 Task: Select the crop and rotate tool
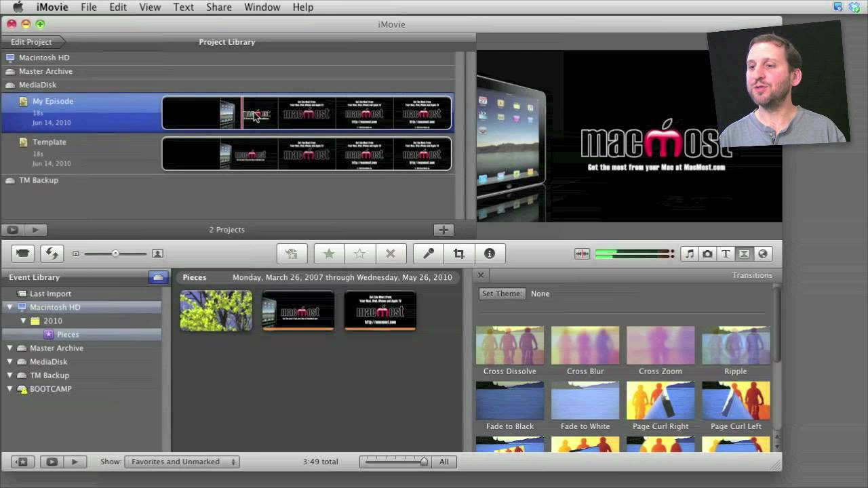coord(459,253)
